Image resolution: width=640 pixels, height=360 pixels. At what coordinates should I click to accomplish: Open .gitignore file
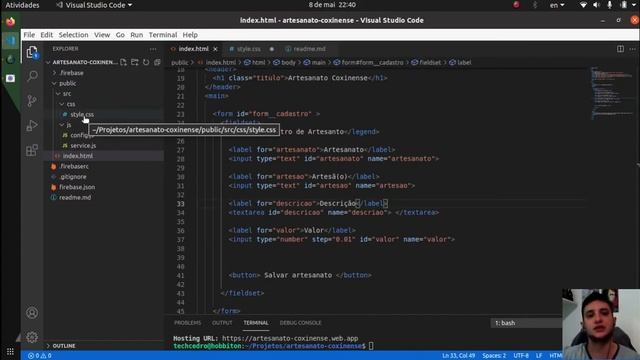point(73,177)
